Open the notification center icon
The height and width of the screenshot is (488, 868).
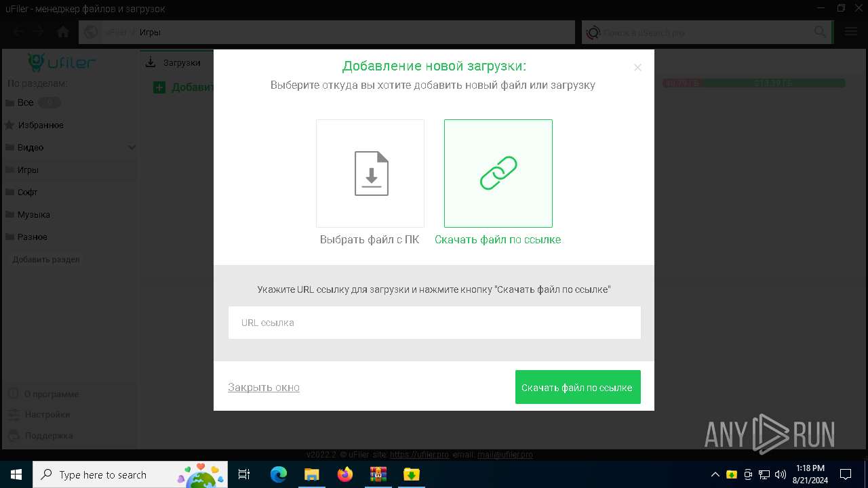pyautogui.click(x=846, y=474)
